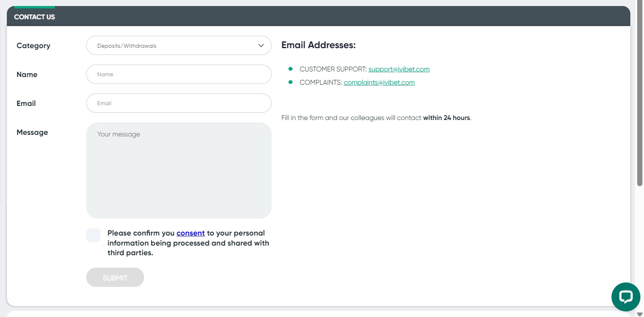The height and width of the screenshot is (317, 644).
Task: Click the Category field label
Action: pos(33,46)
